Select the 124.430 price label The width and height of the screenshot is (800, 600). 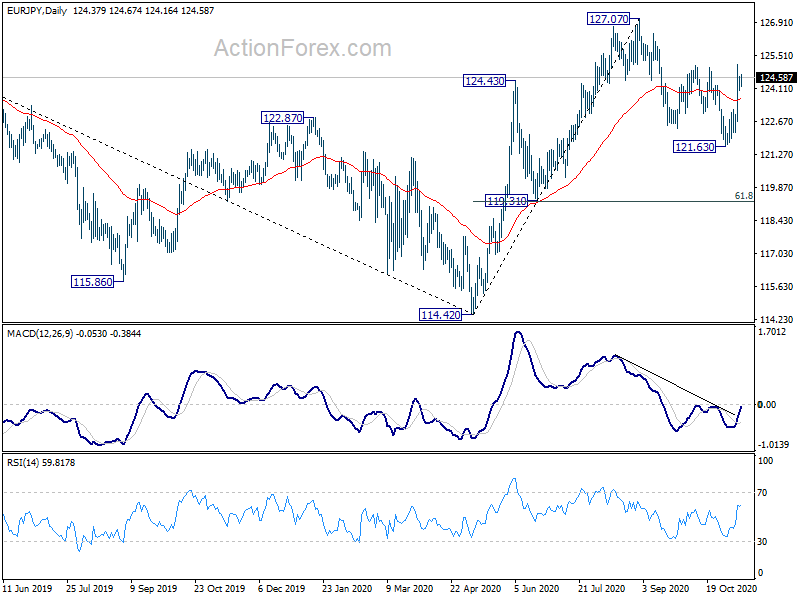click(484, 81)
